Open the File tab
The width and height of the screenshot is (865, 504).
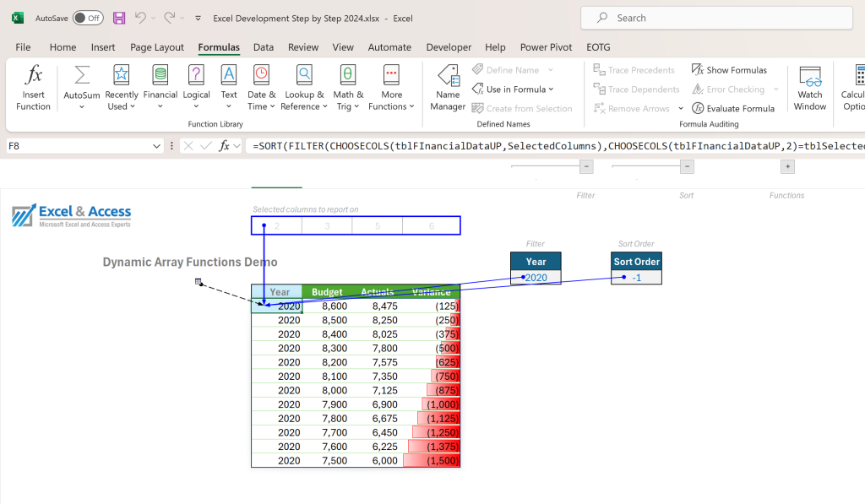[23, 47]
